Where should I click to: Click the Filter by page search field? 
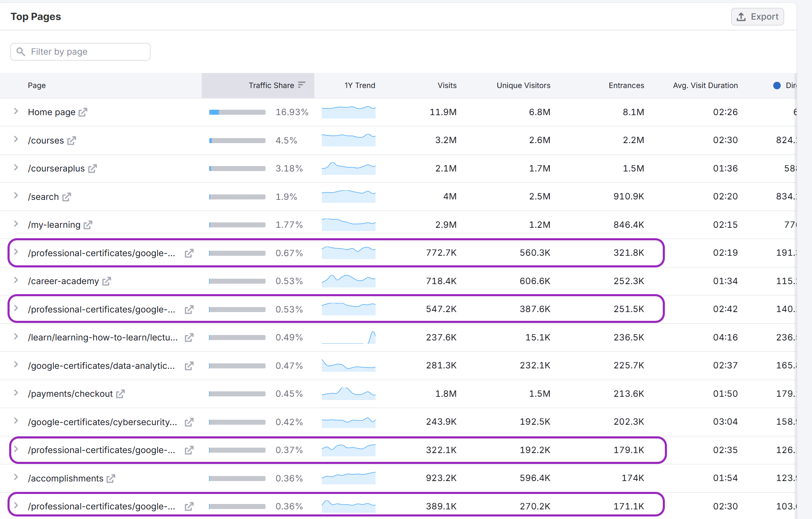click(80, 52)
